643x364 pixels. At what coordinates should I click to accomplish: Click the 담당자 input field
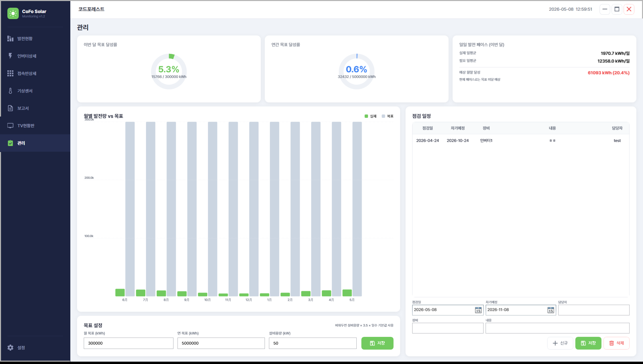593,310
